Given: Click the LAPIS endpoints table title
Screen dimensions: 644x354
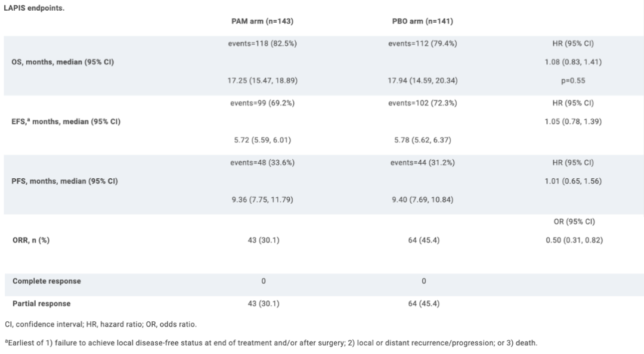Looking at the screenshot, I should (34, 8).
